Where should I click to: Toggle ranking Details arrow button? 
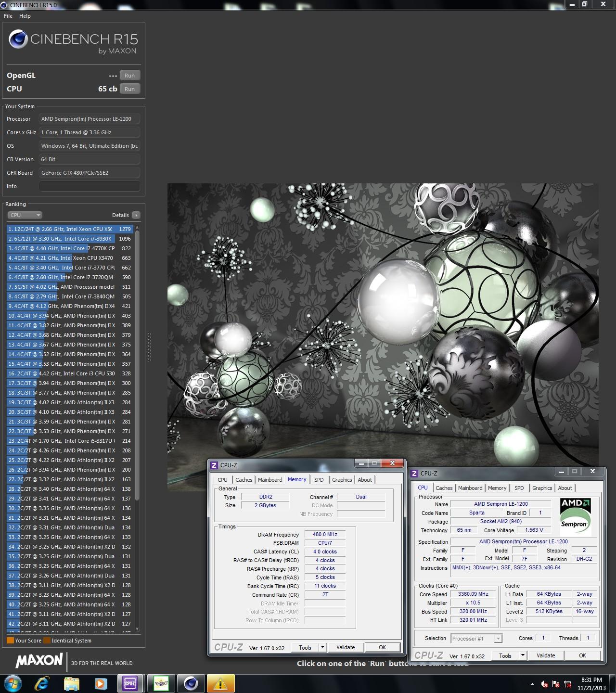pyautogui.click(x=136, y=215)
